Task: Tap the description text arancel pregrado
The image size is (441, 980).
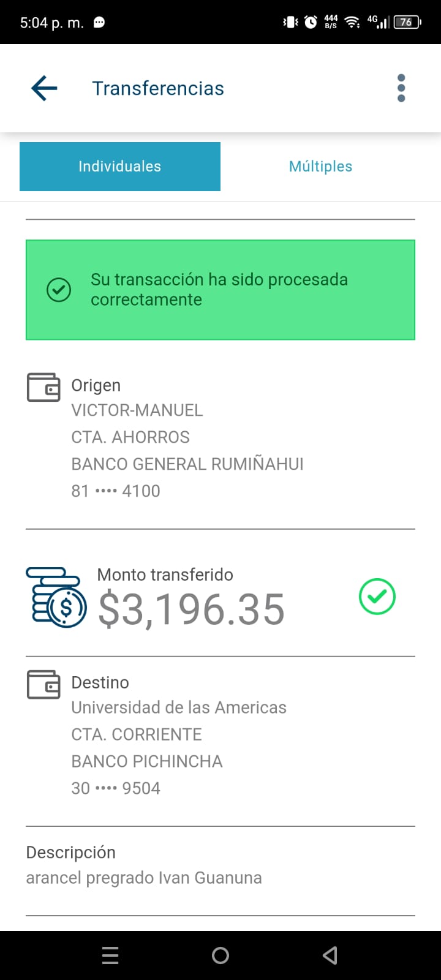Action: pyautogui.click(x=144, y=878)
